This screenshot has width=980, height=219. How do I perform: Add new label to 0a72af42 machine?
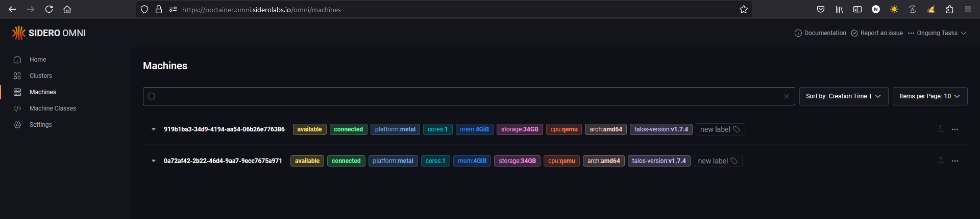pyautogui.click(x=718, y=161)
